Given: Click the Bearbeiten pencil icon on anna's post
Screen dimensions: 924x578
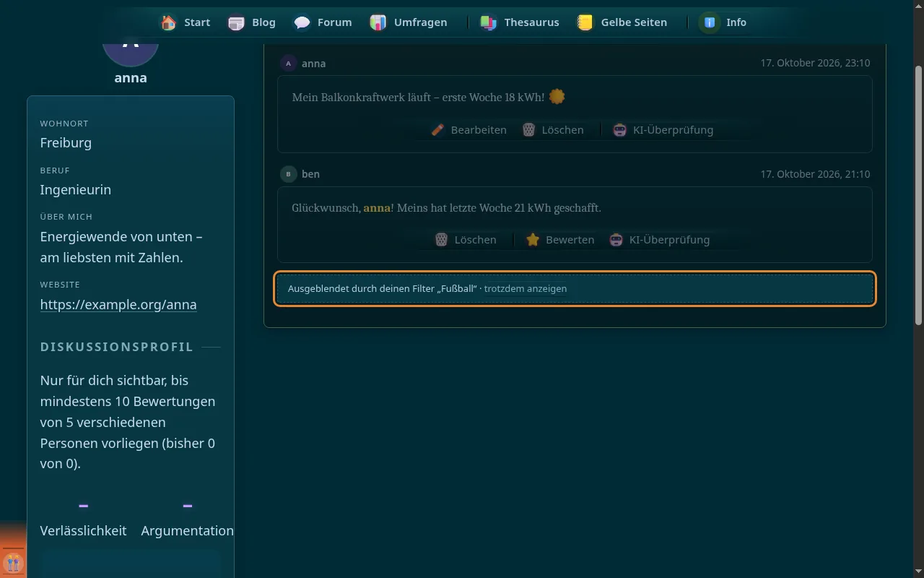Looking at the screenshot, I should (437, 130).
